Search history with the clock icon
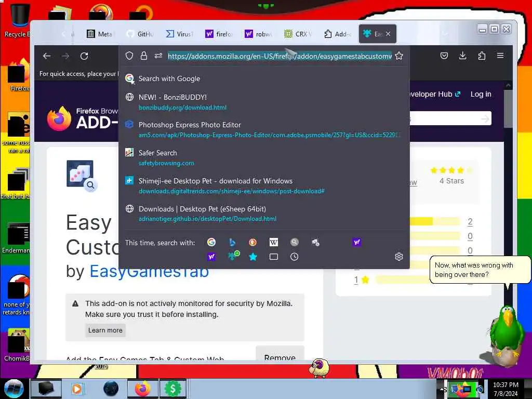The image size is (532, 399). (294, 257)
